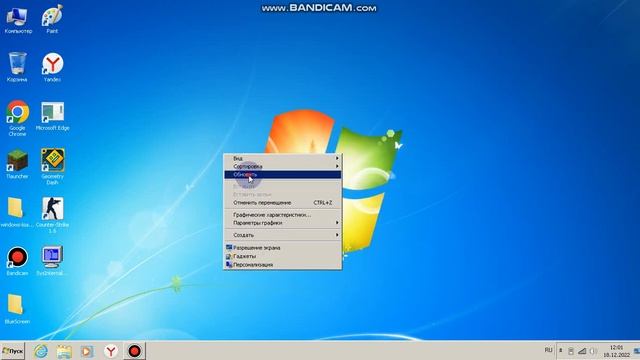The width and height of the screenshot is (640, 360).
Task: Select the Google Chrome desktop shortcut
Action: click(17, 118)
